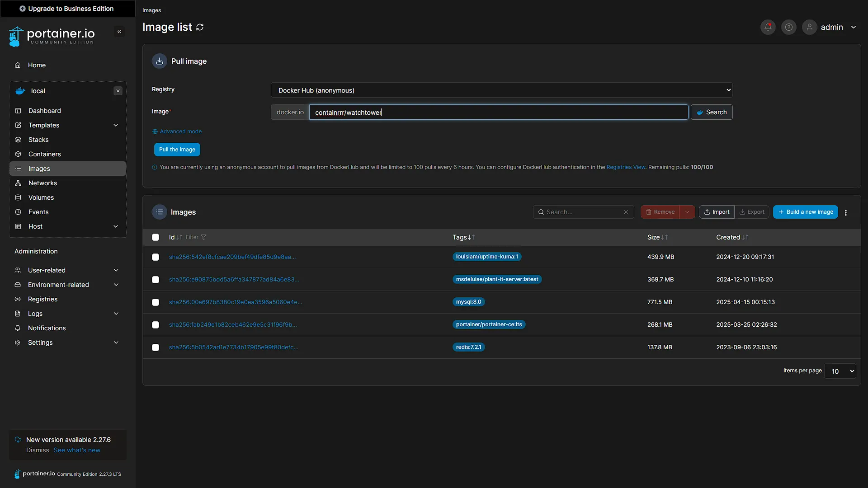Open the Remove button dropdown arrow
The height and width of the screenshot is (488, 868).
tap(687, 212)
